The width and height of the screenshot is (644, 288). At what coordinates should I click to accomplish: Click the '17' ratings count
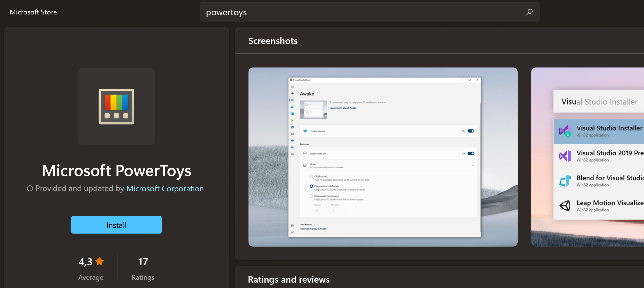point(143,262)
